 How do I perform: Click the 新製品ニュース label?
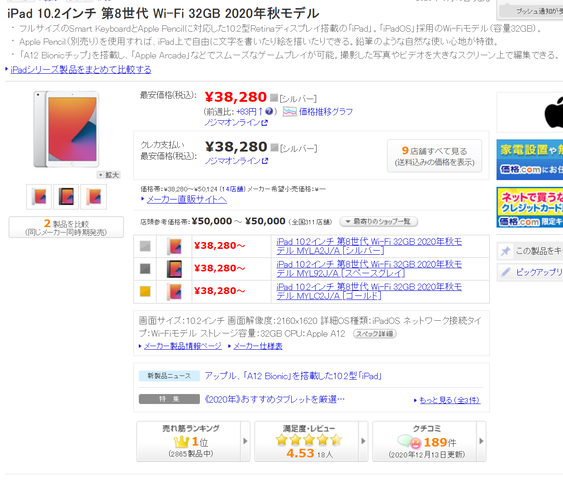point(169,376)
